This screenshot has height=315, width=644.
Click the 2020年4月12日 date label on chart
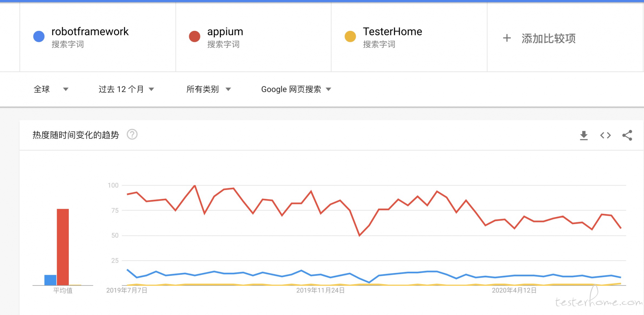tap(514, 290)
